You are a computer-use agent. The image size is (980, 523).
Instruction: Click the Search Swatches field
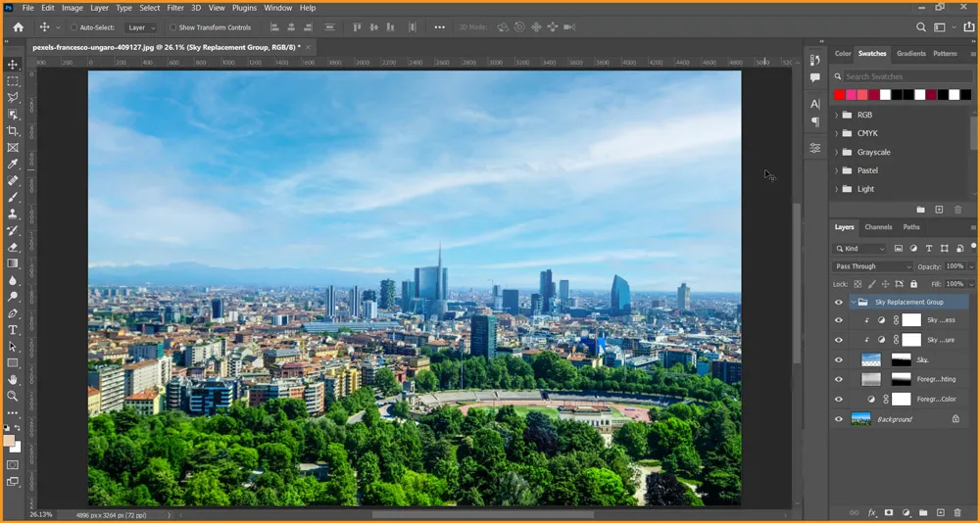(903, 76)
